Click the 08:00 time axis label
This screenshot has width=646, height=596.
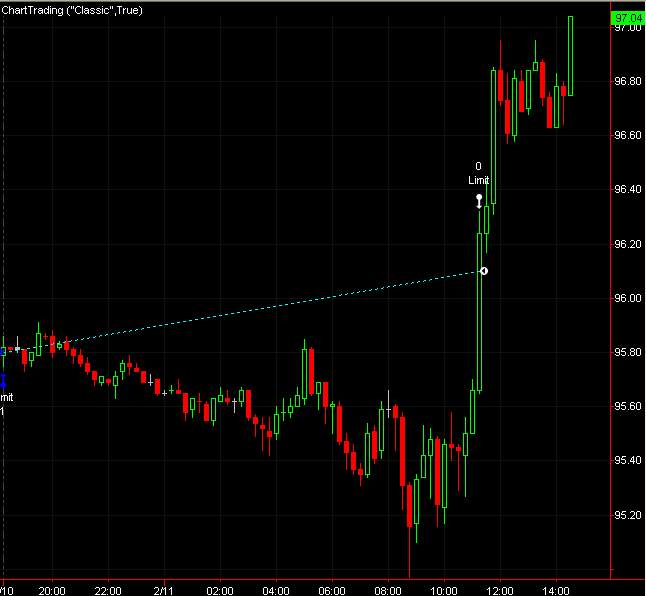tap(388, 591)
